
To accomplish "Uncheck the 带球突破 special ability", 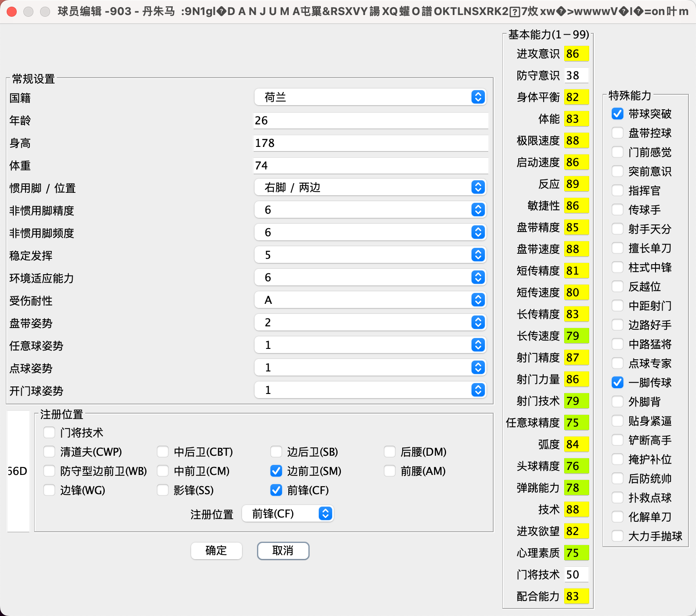I will 618,114.
